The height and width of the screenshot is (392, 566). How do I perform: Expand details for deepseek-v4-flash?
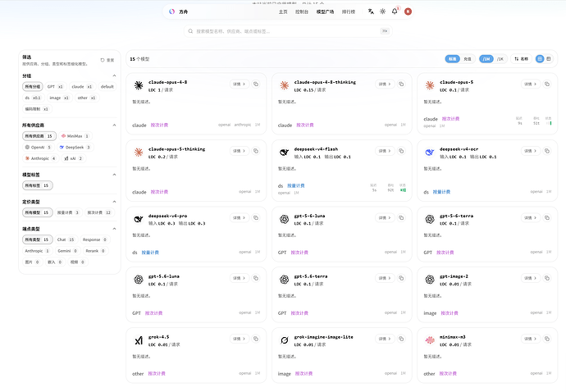(385, 151)
